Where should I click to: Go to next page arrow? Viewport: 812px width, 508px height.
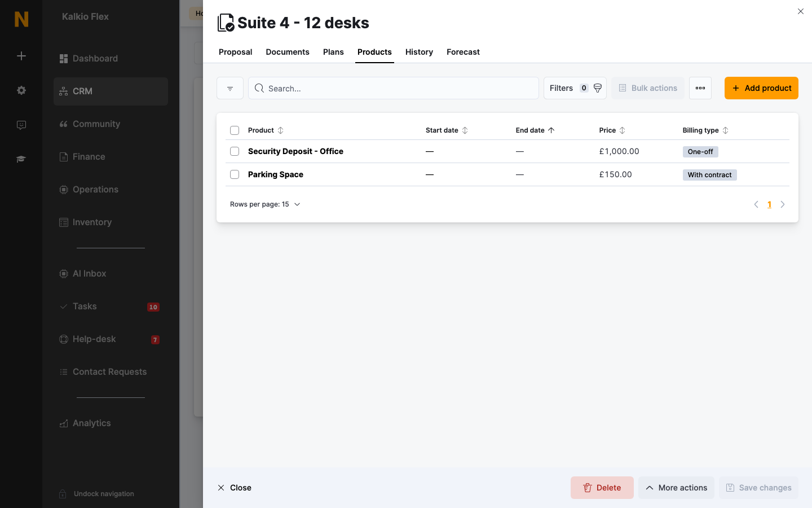coord(783,204)
